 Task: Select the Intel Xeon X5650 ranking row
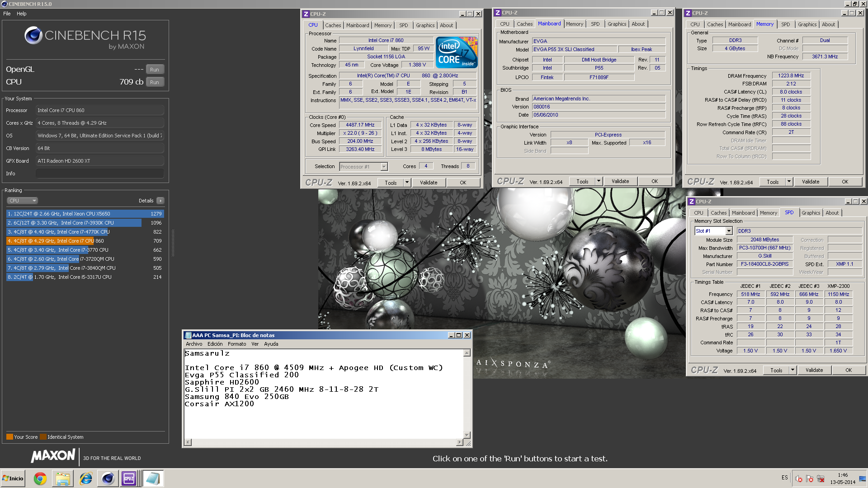click(x=85, y=214)
